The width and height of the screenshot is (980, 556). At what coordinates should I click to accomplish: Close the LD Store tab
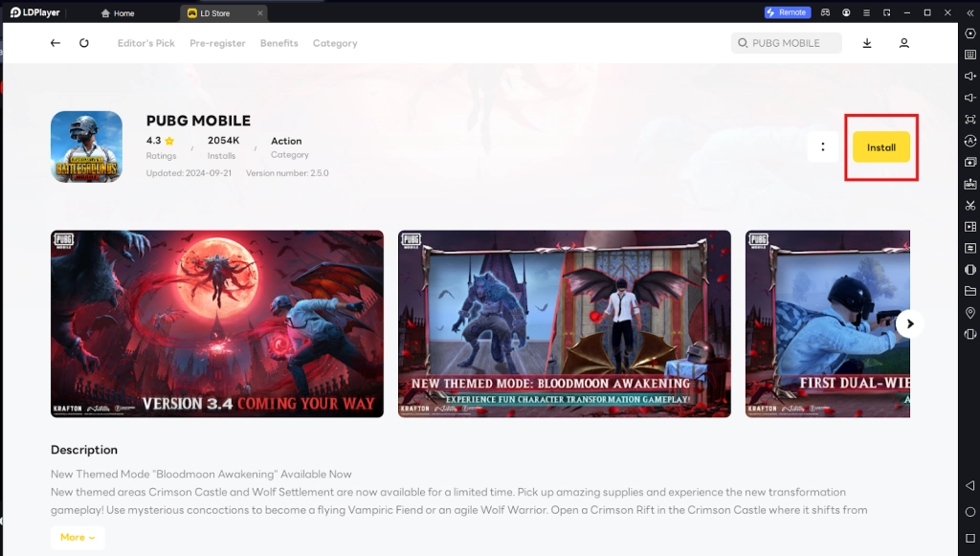(x=260, y=13)
